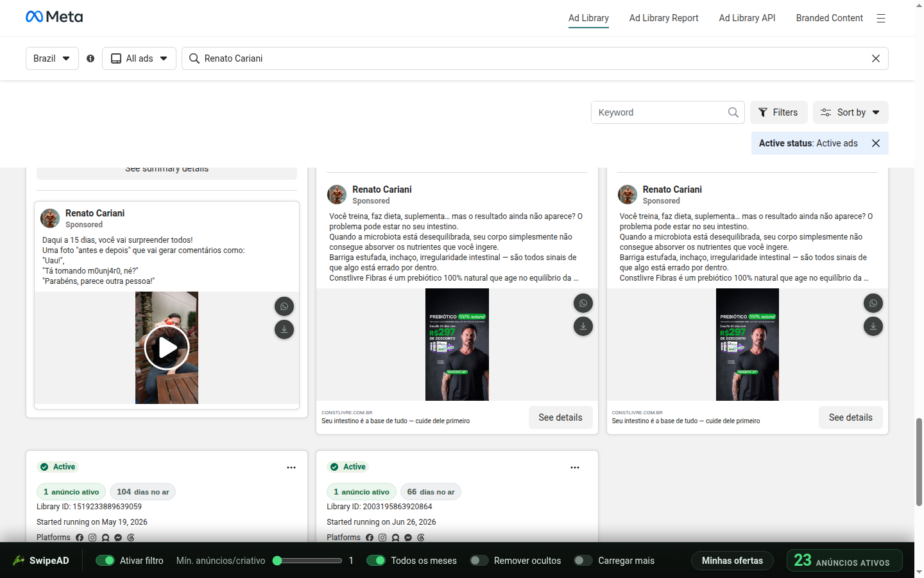This screenshot has height=578, width=924.
Task: Enable the Remover ocultos switch
Action: click(479, 561)
